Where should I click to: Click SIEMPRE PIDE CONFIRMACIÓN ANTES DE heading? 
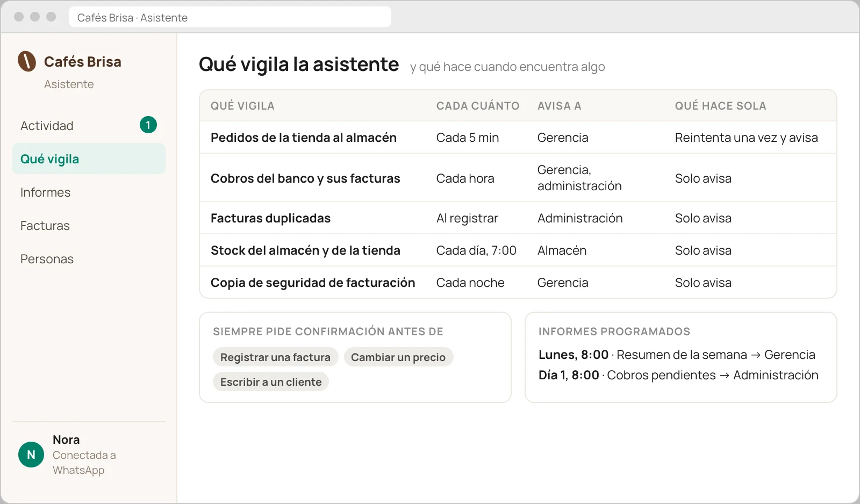click(328, 332)
